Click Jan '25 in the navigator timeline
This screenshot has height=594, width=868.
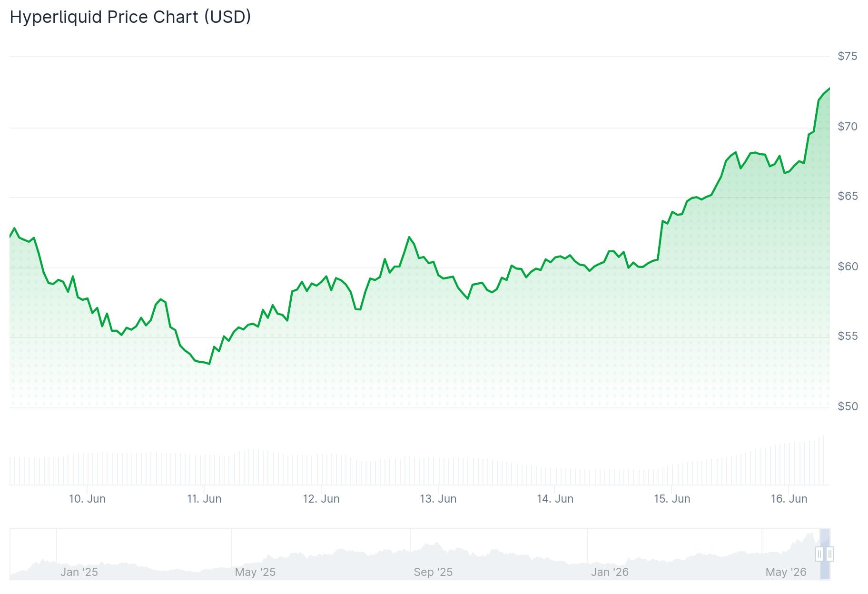pyautogui.click(x=79, y=572)
